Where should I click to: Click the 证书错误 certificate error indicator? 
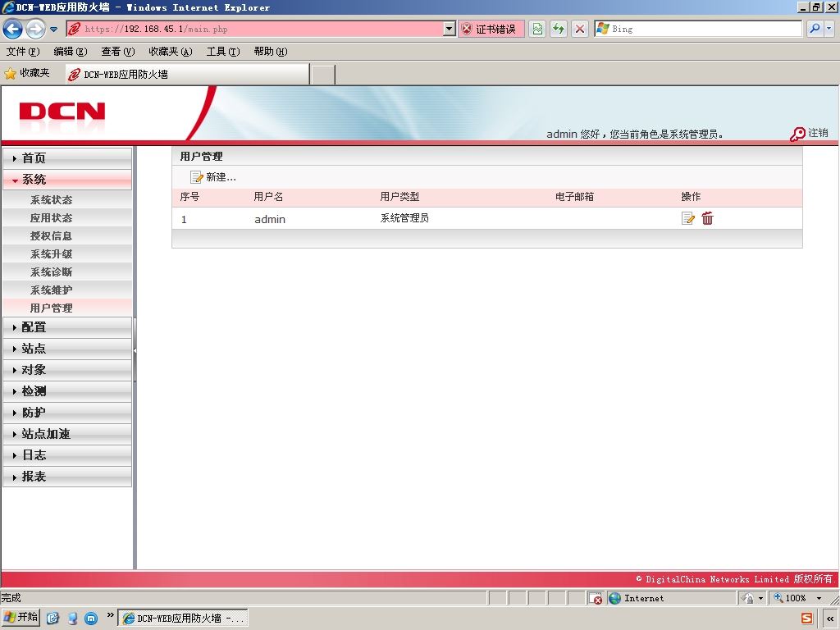pyautogui.click(x=491, y=29)
